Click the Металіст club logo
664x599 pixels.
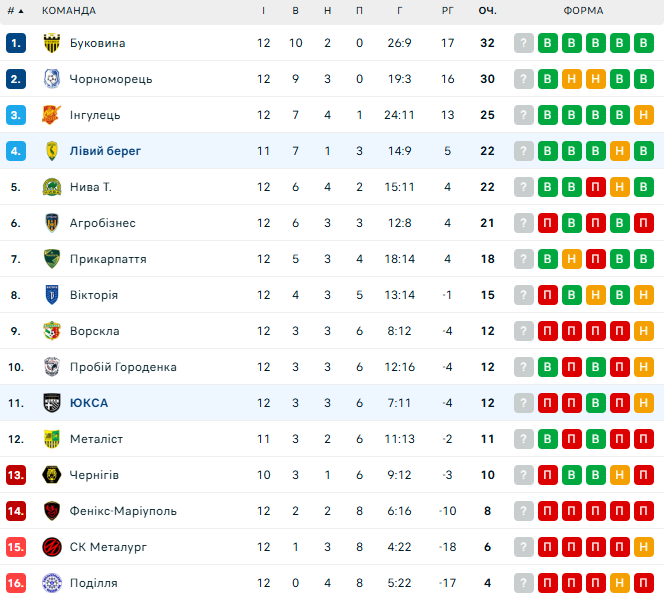pyautogui.click(x=52, y=439)
